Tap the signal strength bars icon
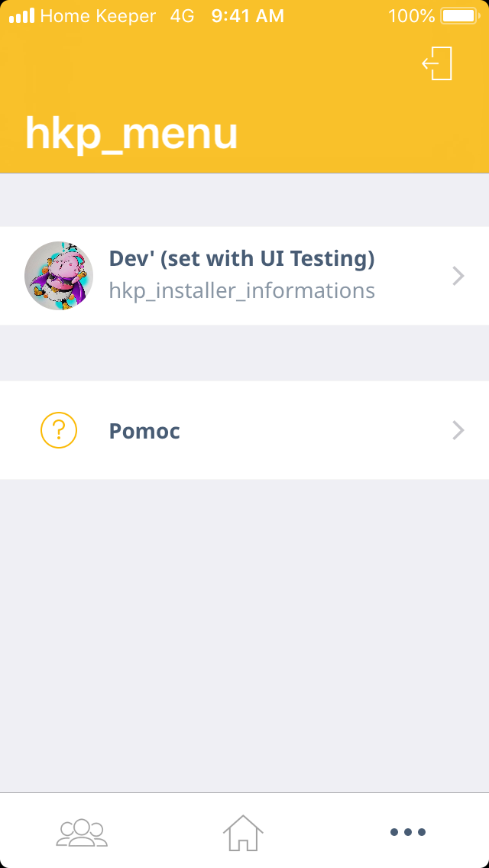The height and width of the screenshot is (868, 489). pyautogui.click(x=21, y=15)
